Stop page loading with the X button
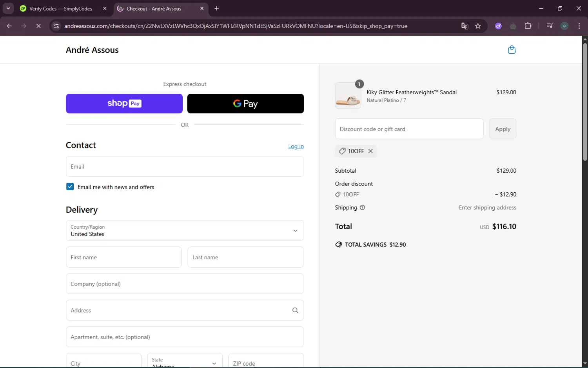Screen dimensions: 588x368 click(38, 26)
